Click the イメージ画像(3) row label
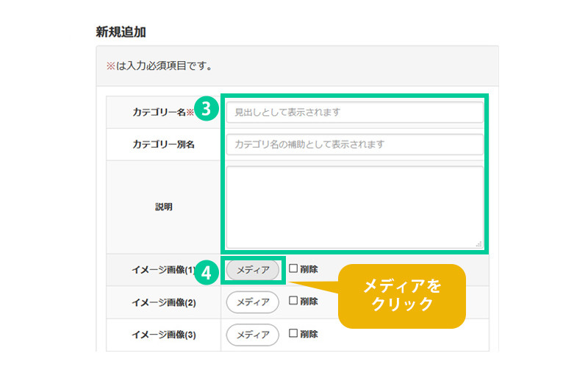 point(163,335)
